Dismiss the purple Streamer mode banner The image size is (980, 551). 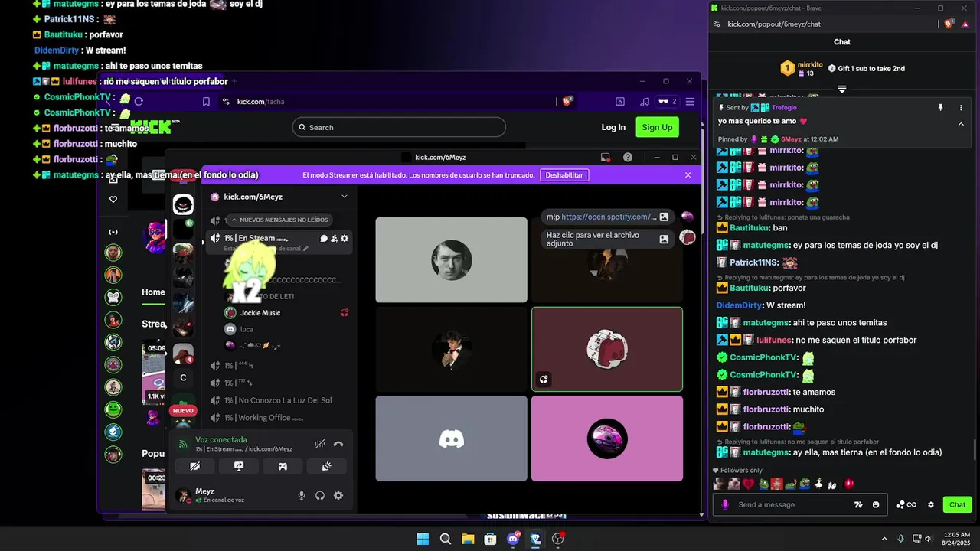click(688, 175)
